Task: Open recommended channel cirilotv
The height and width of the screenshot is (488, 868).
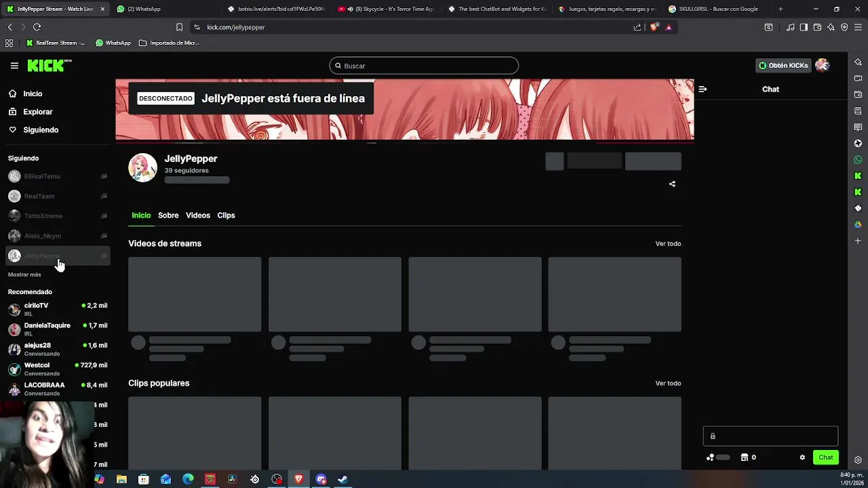Action: tap(58, 309)
